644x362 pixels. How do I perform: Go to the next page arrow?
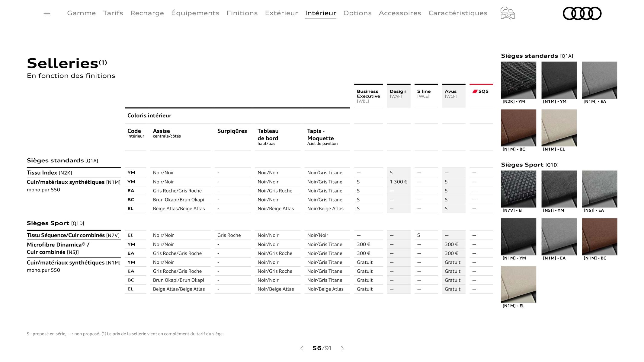coord(342,348)
